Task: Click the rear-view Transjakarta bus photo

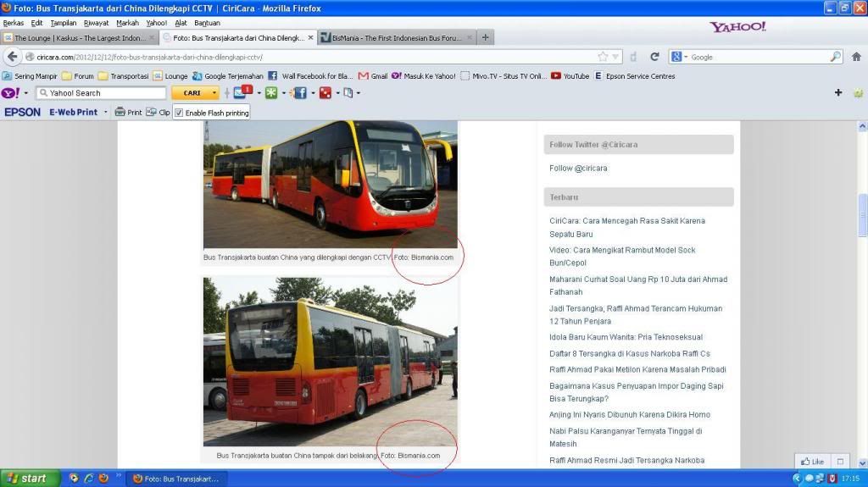Action: click(x=331, y=362)
